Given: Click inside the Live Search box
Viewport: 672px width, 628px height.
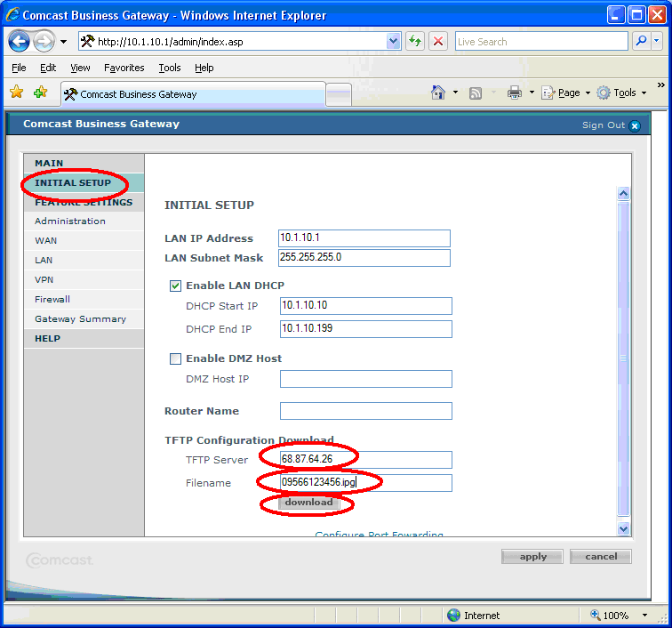Looking at the screenshot, I should pos(541,42).
